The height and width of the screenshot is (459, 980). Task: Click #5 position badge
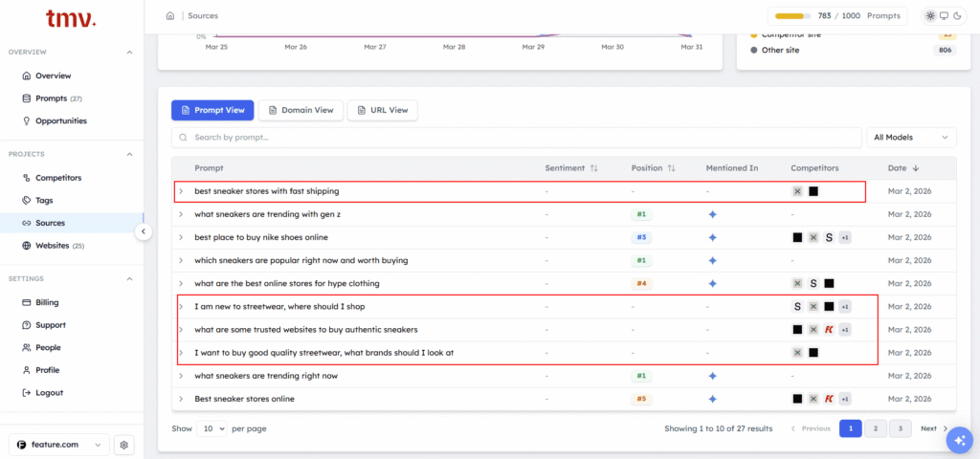click(x=641, y=399)
